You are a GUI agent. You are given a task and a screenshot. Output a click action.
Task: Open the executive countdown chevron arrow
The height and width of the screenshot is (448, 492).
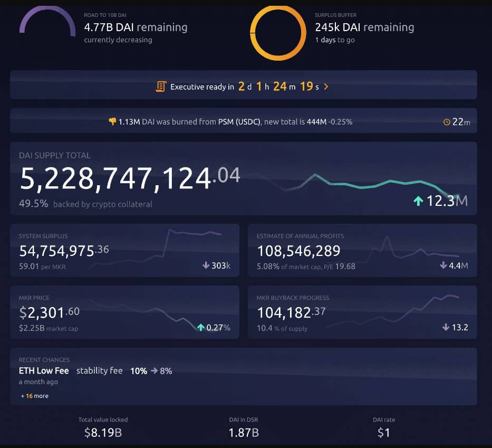coord(326,87)
